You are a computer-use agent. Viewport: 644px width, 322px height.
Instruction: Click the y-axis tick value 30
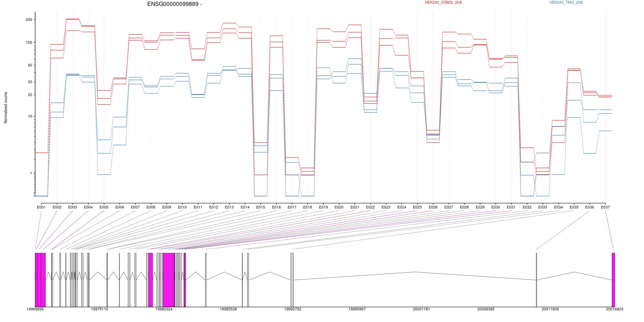pyautogui.click(x=30, y=82)
